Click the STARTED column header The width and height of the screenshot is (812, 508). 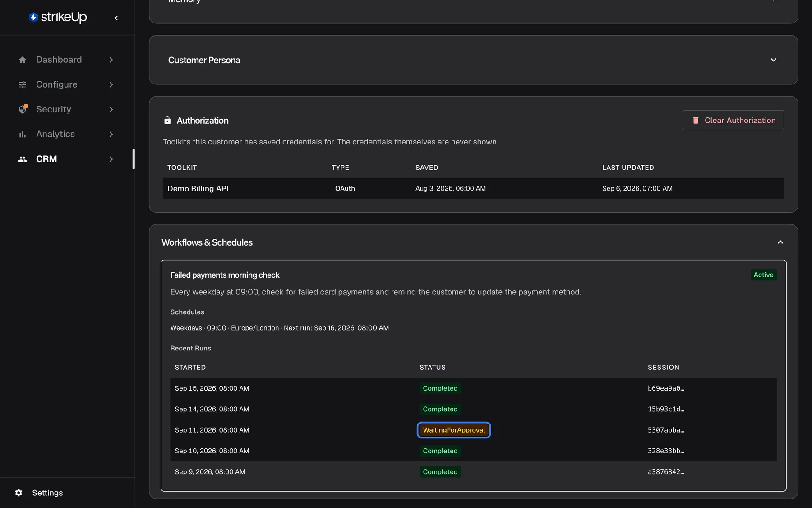pos(190,368)
